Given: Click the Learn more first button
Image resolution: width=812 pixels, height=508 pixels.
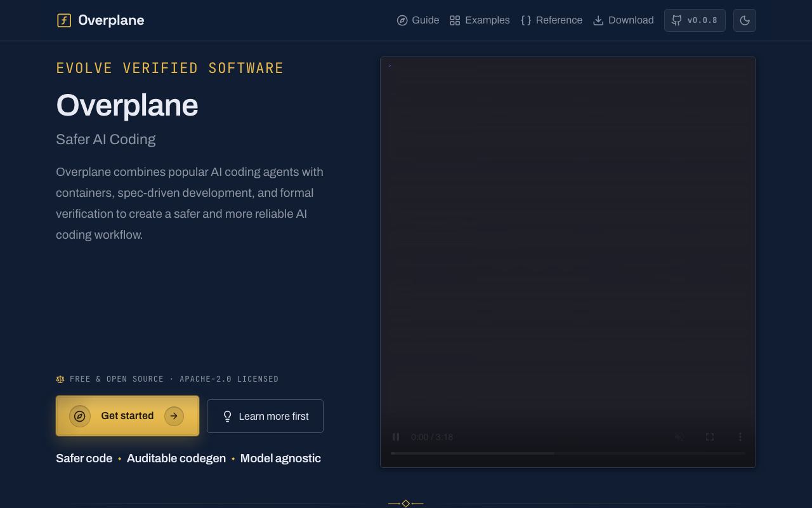Looking at the screenshot, I should 265,416.
